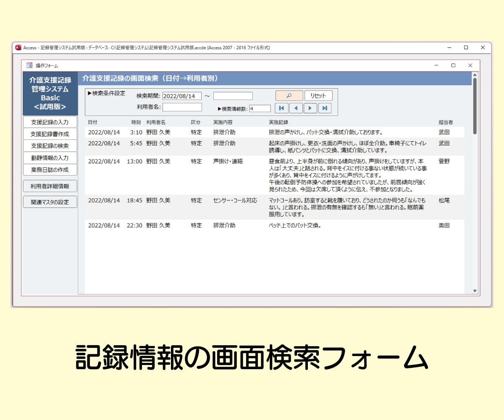Open 関連マスタの設定 button
This screenshot has height=420, width=504.
50,202
